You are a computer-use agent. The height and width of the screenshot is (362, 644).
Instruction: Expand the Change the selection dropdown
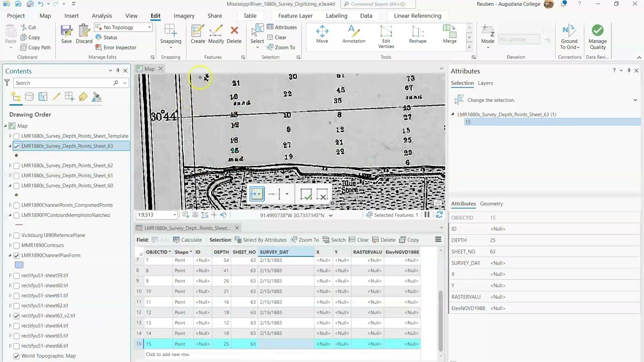[x=635, y=100]
